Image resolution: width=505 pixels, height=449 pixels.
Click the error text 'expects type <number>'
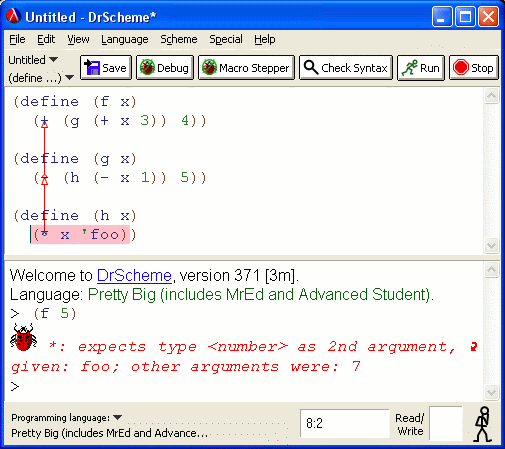(x=183, y=347)
